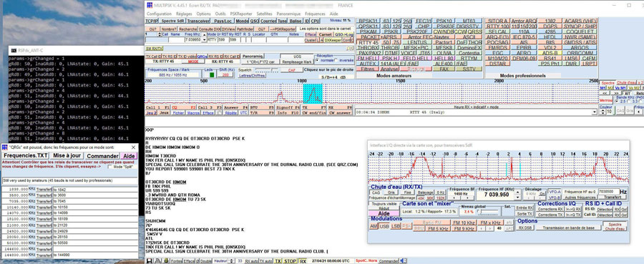Click Transfert for 7035.000 KHz row

pos(44,201)
